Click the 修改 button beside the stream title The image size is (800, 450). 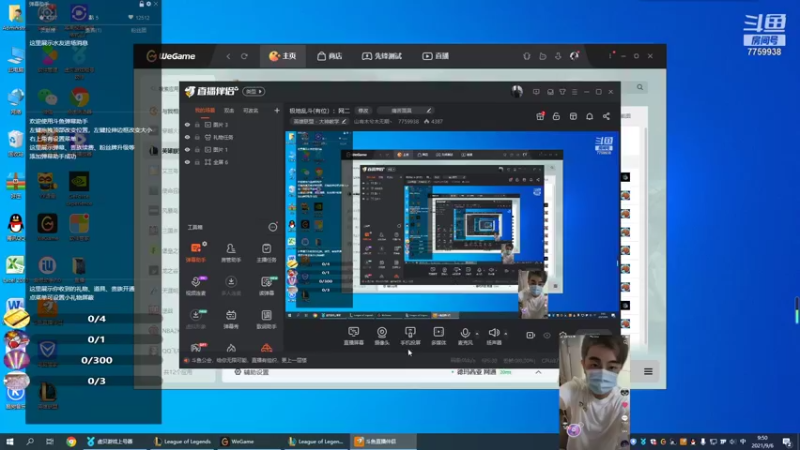363,110
